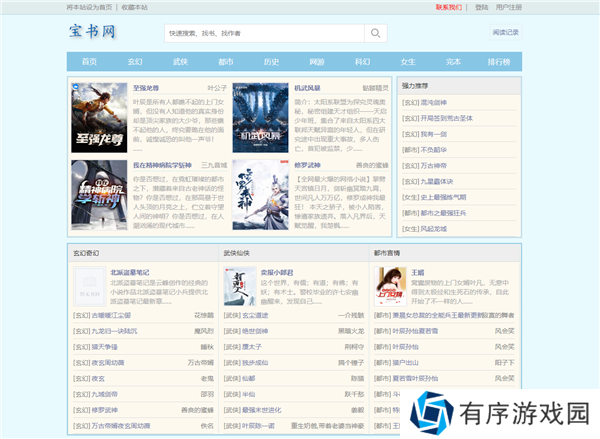600x439 pixels.
Task: Click the 王婿 book cover thumbnail
Action: point(390,286)
